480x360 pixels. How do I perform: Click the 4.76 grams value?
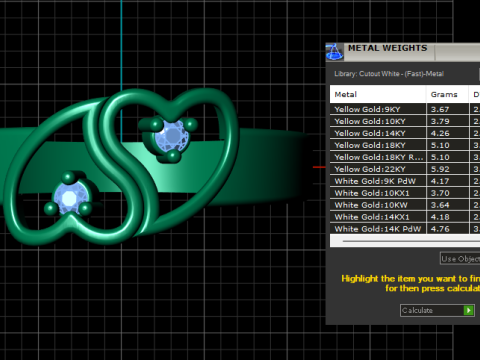[440, 229]
